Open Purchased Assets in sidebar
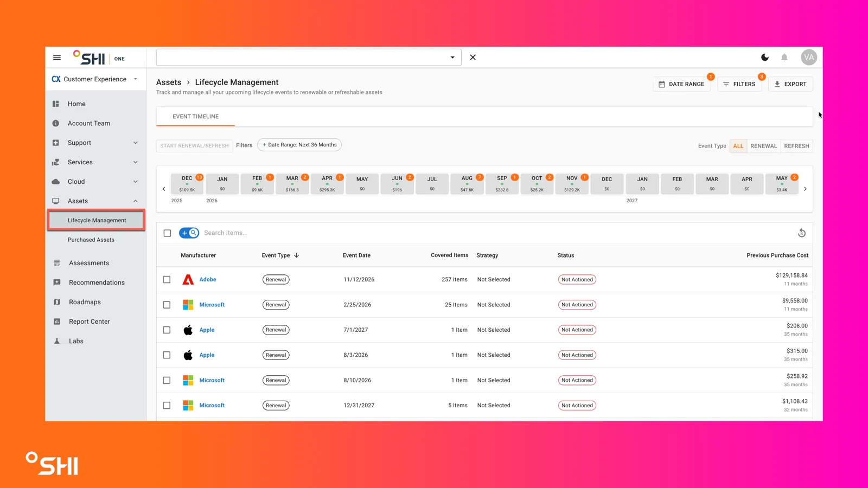Image resolution: width=868 pixels, height=488 pixels. [91, 240]
